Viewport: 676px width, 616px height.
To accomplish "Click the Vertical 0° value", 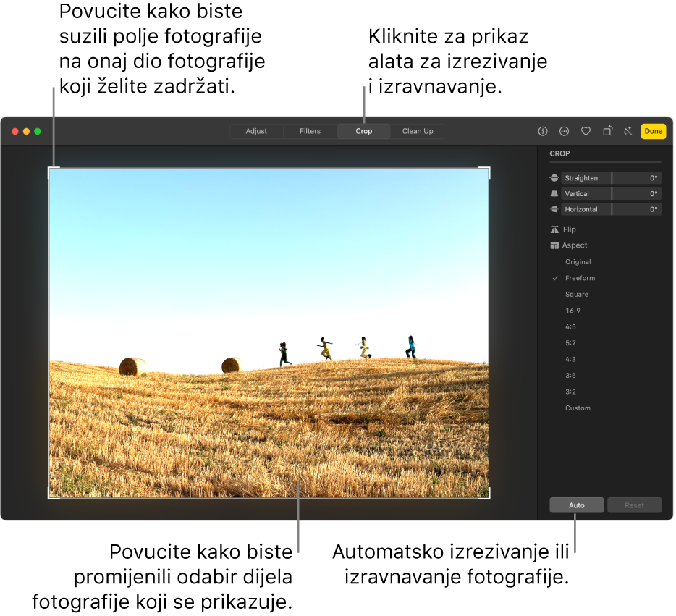I will pos(654,193).
